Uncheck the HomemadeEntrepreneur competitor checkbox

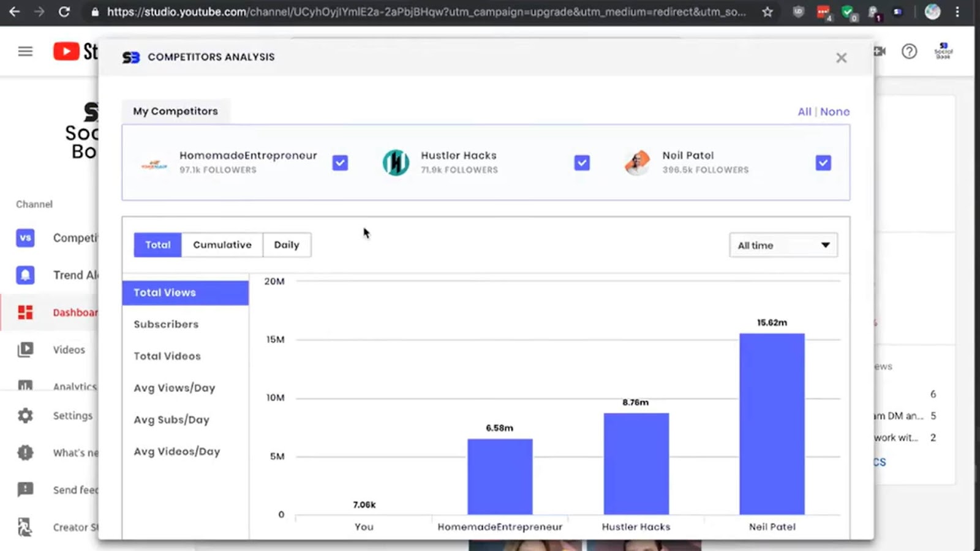(x=340, y=163)
